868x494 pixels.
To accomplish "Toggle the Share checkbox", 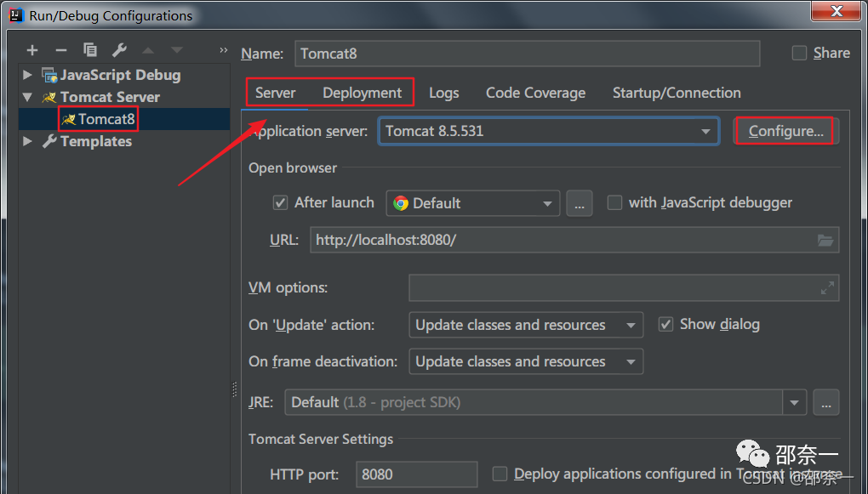I will click(x=799, y=53).
